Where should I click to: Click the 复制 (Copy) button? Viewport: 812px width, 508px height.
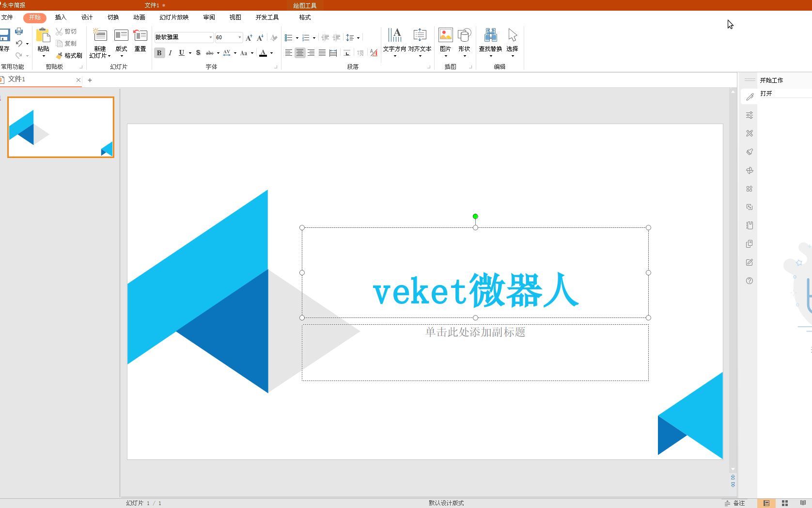click(66, 44)
